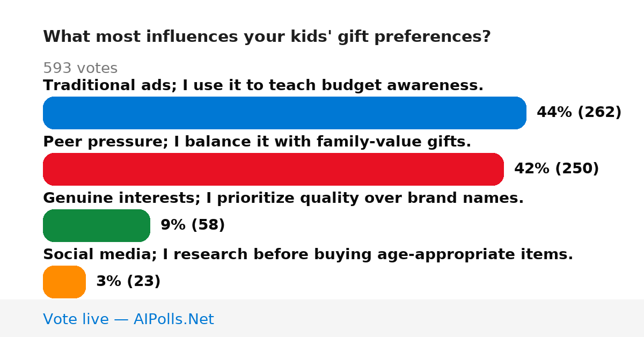Open the Vote live — AIPolls.Net link
Viewport: 644px width, 337px height.
pyautogui.click(x=128, y=319)
